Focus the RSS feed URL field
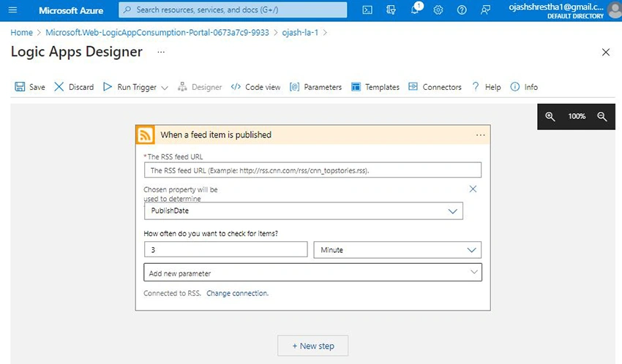Screen dimensions: 622x364 tap(313, 170)
